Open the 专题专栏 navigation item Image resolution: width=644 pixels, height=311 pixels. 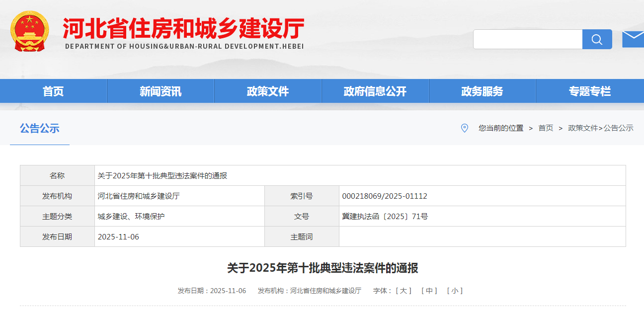click(x=589, y=91)
